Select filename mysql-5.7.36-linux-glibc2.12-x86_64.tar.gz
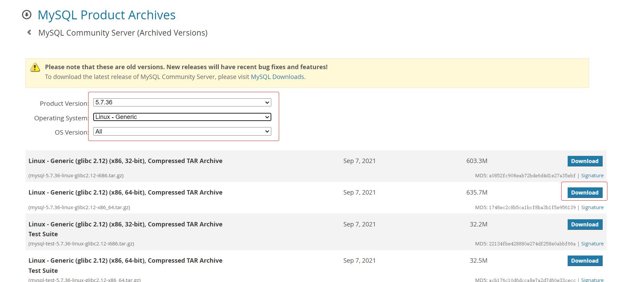Screen dimensions: 644x282 (x=79, y=207)
